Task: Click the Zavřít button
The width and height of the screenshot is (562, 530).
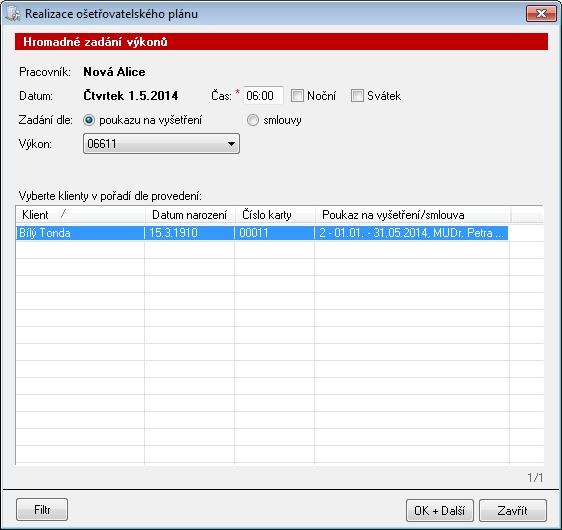Action: (x=513, y=510)
